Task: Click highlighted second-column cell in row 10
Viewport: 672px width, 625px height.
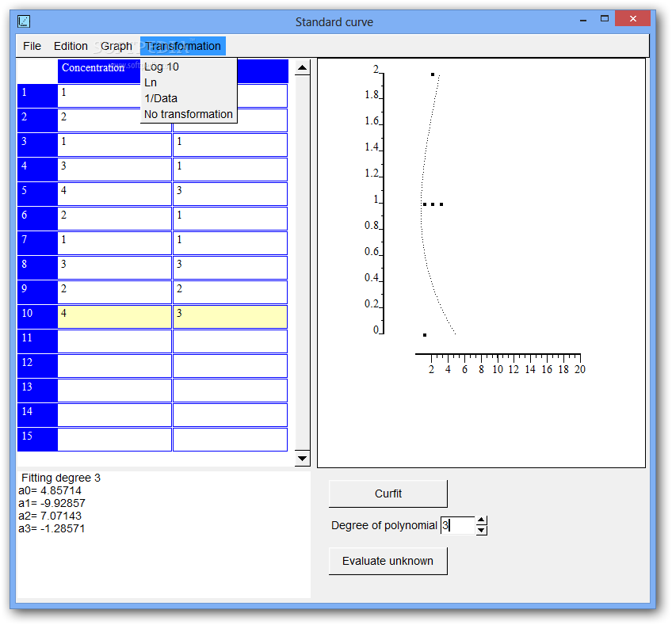Action: [x=230, y=317]
